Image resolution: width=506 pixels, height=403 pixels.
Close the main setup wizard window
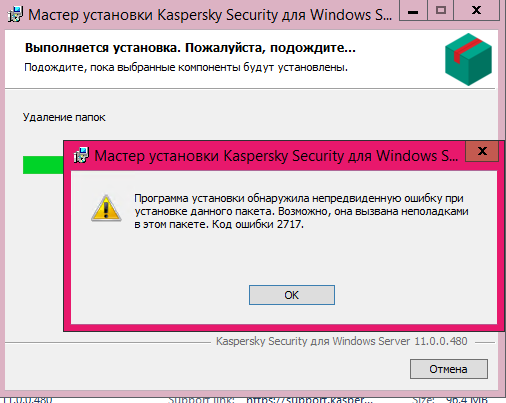point(477,11)
